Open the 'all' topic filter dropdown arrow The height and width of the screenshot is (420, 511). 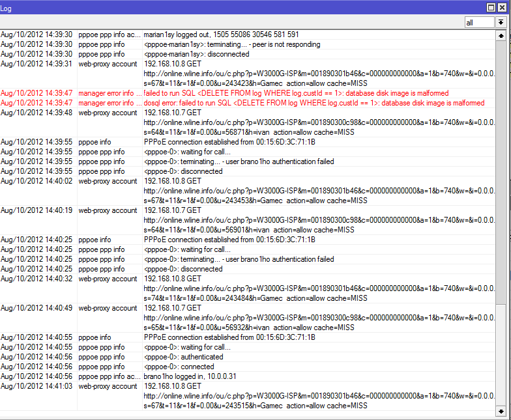pyautogui.click(x=501, y=22)
